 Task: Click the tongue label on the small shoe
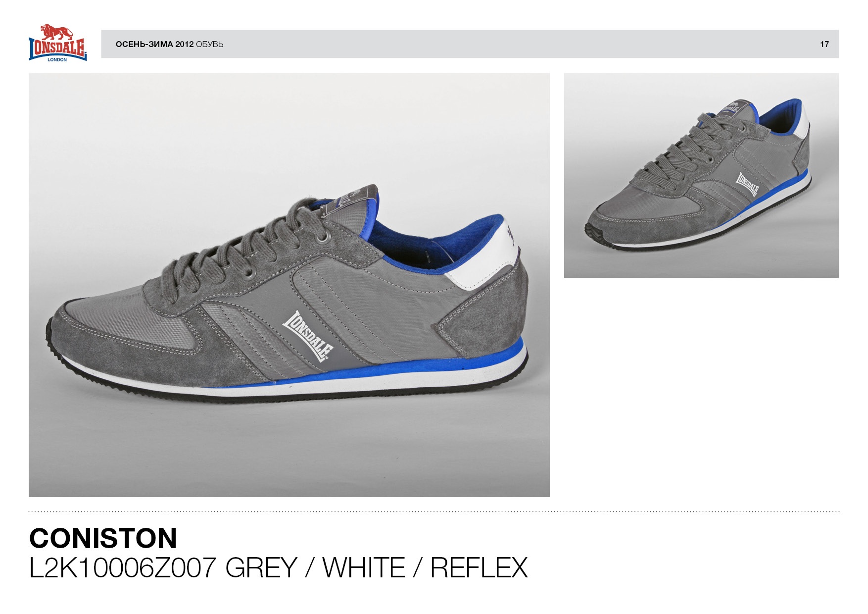click(734, 107)
